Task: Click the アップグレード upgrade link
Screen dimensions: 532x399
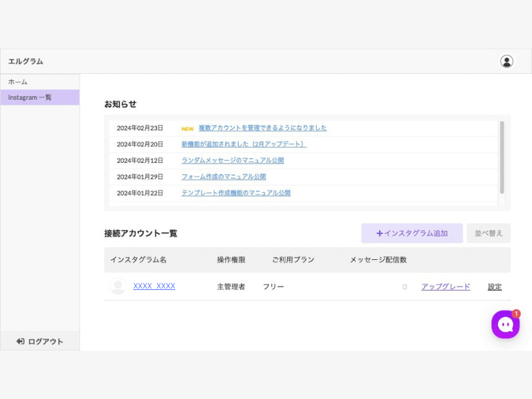Action: pyautogui.click(x=446, y=287)
